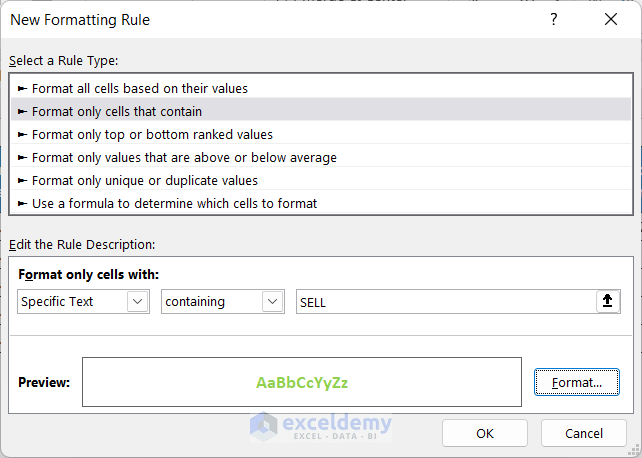Click the collapse dialog range selector icon
Screen dimensions: 642x458
tap(606, 301)
